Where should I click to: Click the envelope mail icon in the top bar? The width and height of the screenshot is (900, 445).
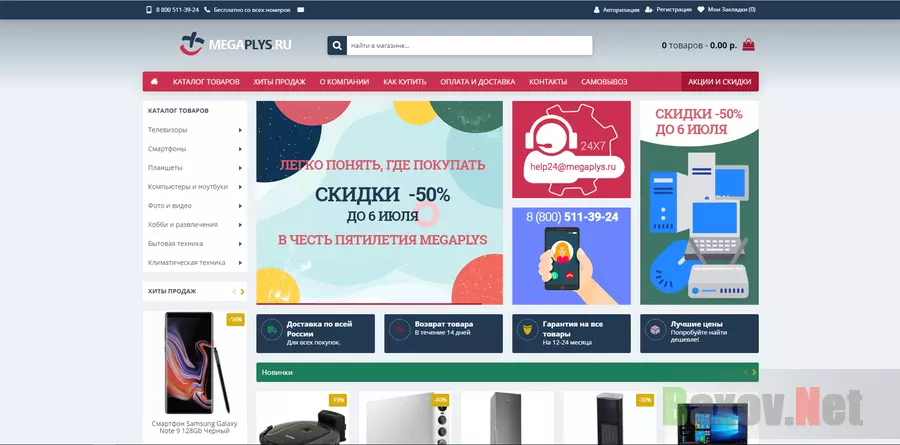pos(301,10)
